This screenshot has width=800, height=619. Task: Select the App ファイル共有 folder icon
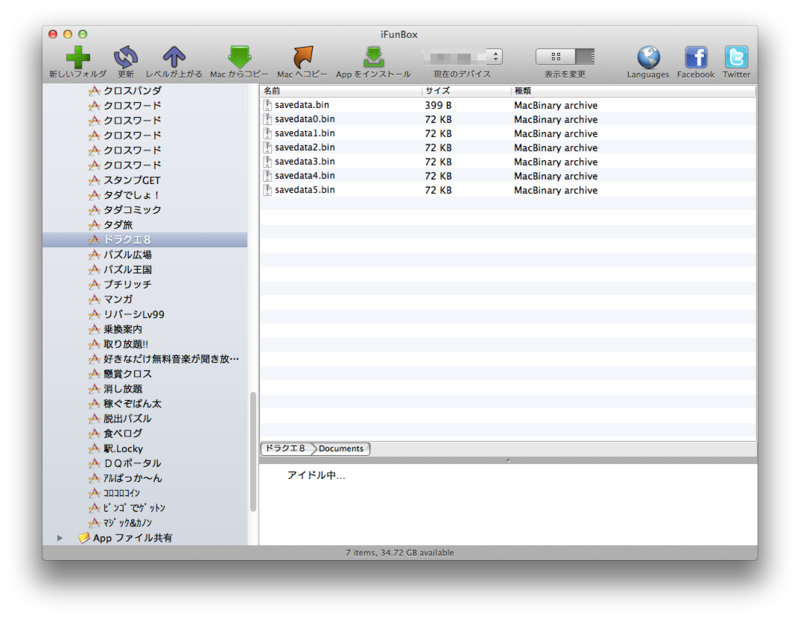pos(83,538)
